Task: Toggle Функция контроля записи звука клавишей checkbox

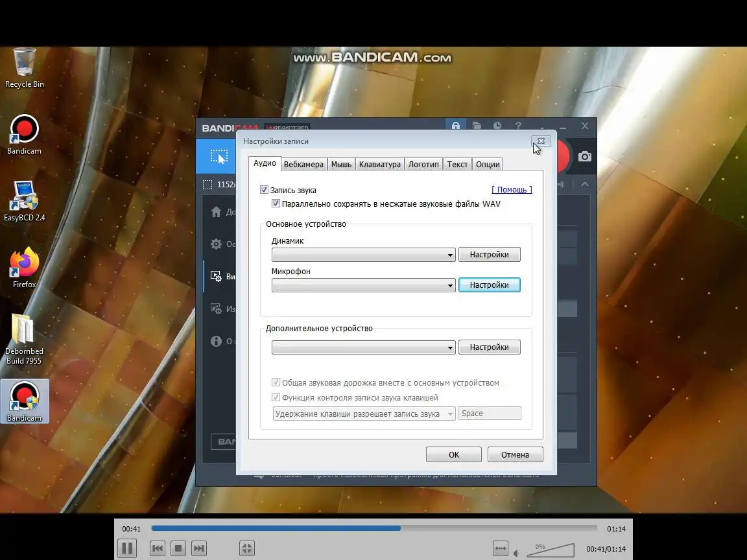Action: tap(276, 397)
